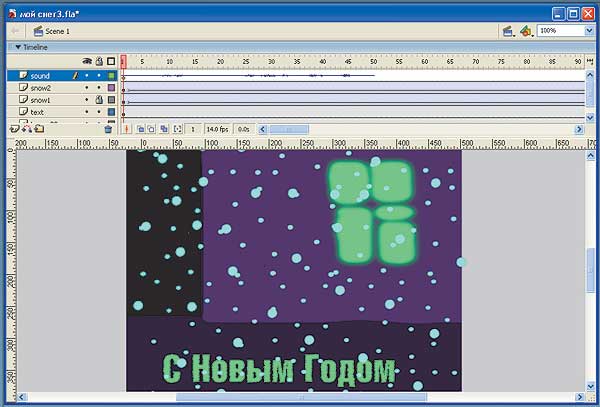The image size is (600, 407).
Task: Click the lock icon column header
Action: [x=99, y=61]
